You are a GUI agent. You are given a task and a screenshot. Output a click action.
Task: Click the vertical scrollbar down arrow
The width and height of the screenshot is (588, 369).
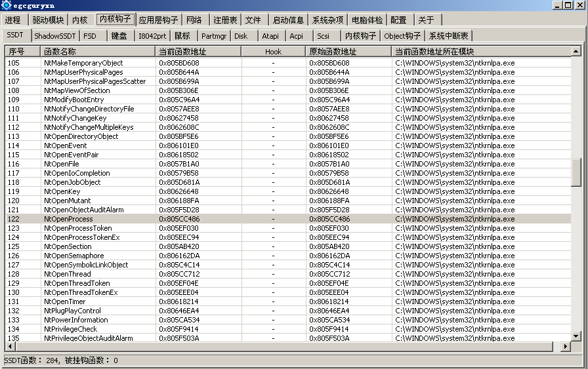tap(576, 336)
